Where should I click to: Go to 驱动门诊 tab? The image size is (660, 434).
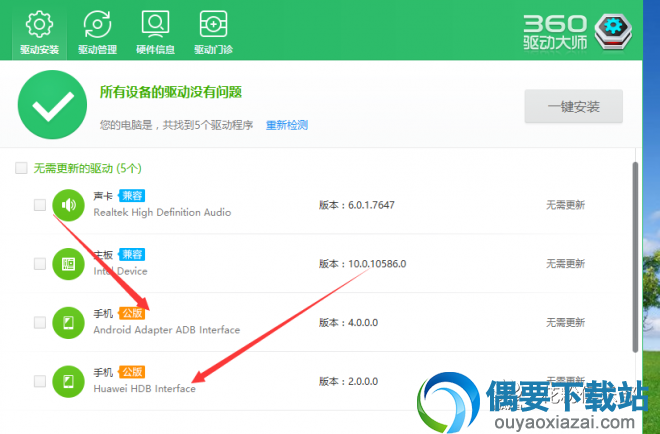point(213,33)
